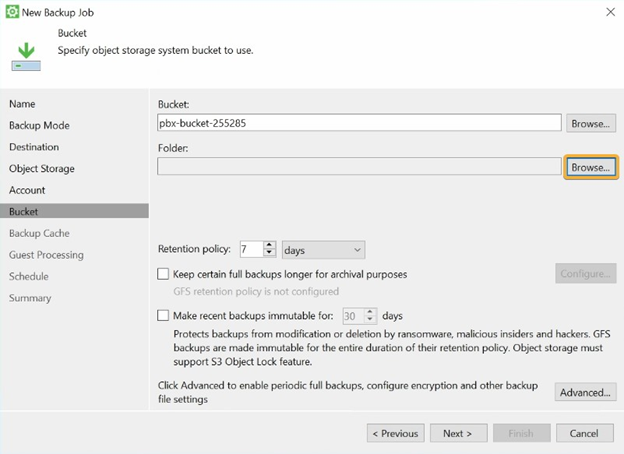The image size is (624, 454).
Task: Click Next to continue the wizard
Action: point(458,433)
